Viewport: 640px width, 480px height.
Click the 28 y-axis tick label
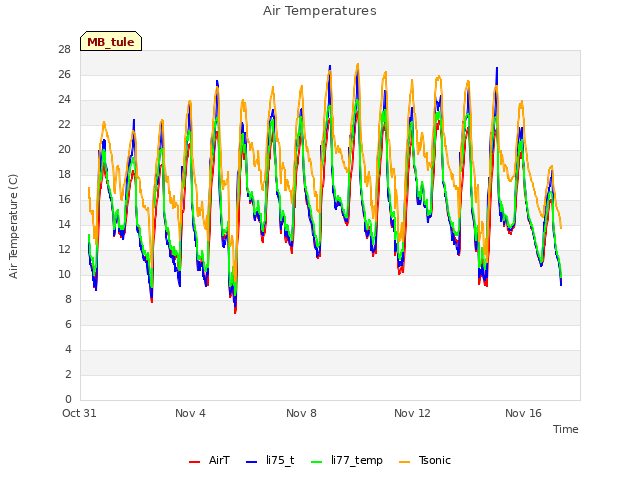pyautogui.click(x=64, y=50)
